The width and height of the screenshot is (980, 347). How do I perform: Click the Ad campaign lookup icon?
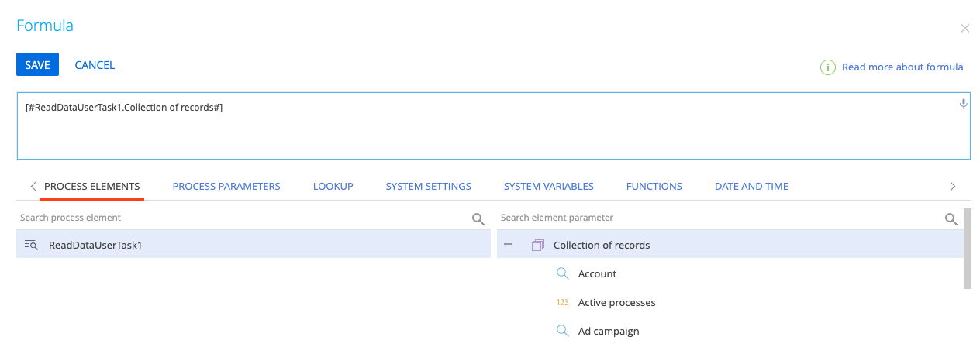pos(563,331)
